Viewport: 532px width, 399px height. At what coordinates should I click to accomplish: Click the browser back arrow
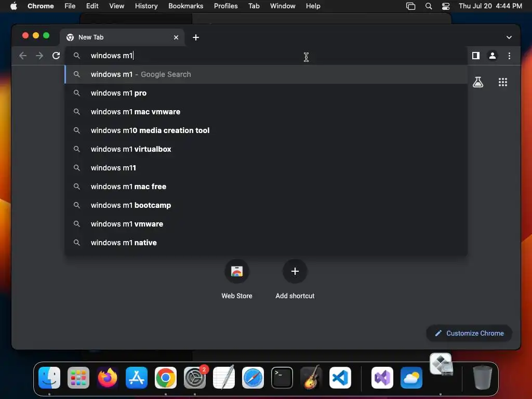coord(23,56)
